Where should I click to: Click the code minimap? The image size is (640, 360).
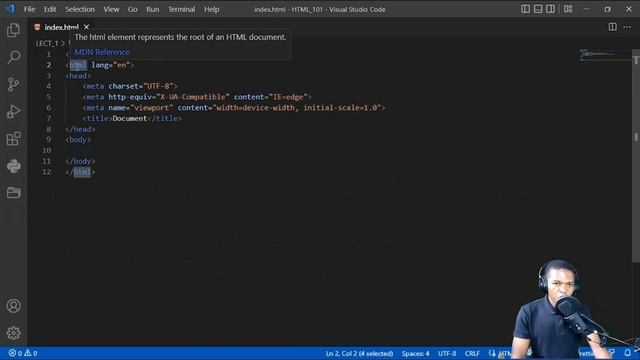tap(605, 54)
